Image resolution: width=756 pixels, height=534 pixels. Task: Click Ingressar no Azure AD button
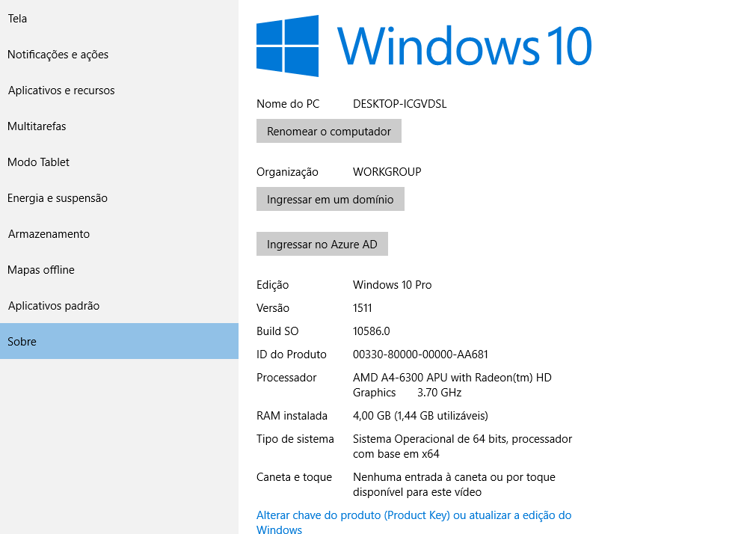[x=322, y=244]
